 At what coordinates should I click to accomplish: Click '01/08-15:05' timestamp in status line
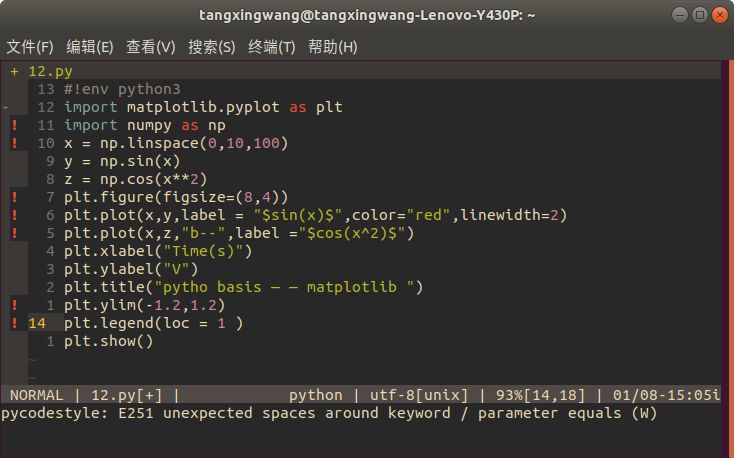662,395
